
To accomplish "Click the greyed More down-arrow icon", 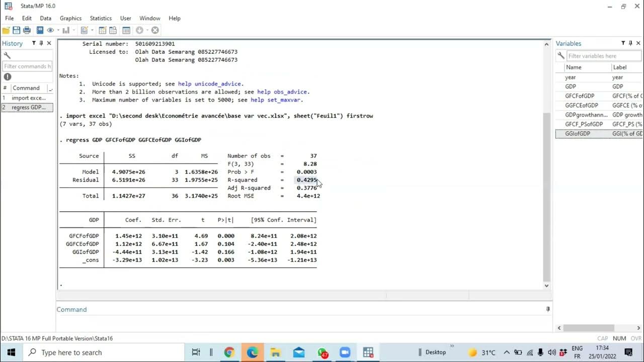I will click(x=139, y=30).
